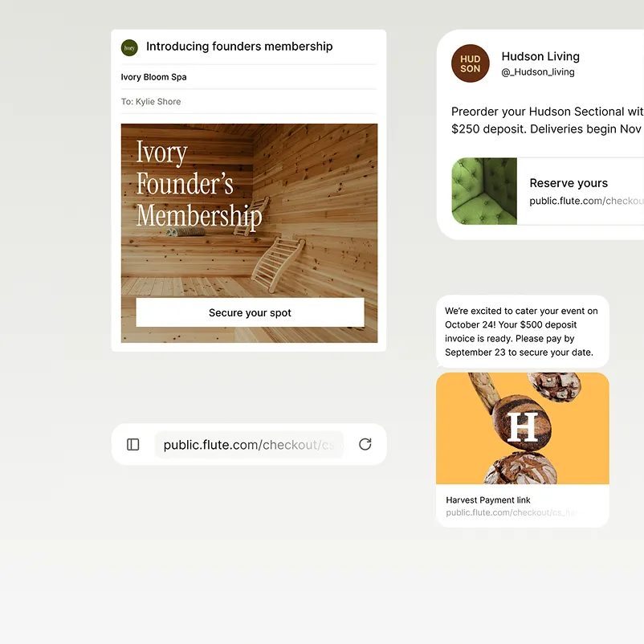Click the reload icon in the browser bar

tap(365, 444)
